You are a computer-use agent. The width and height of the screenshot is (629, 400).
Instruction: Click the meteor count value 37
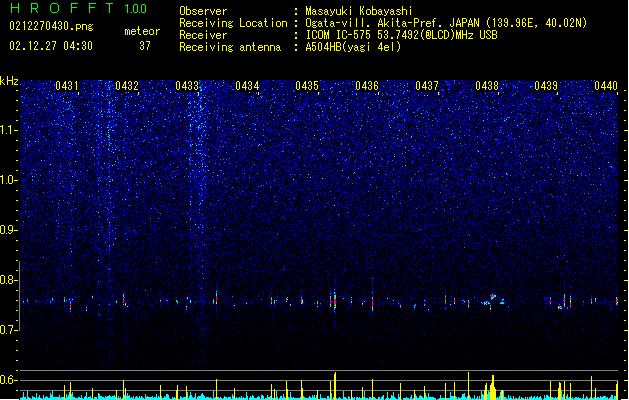pyautogui.click(x=145, y=46)
